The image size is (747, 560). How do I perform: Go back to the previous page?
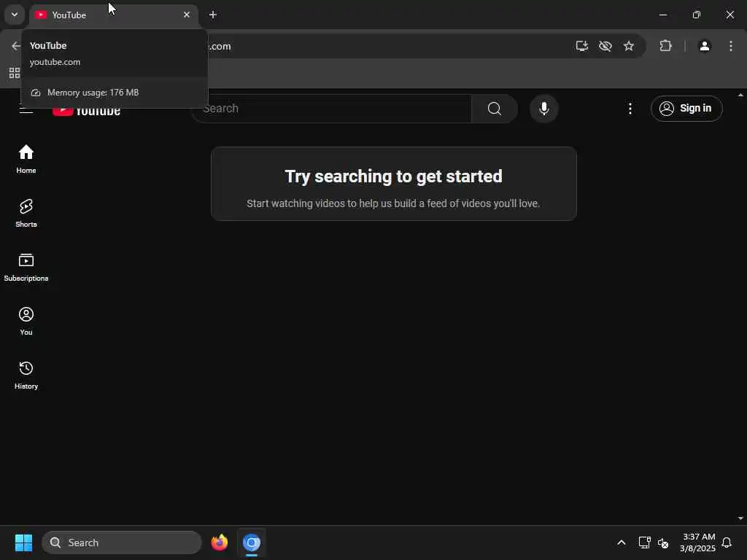click(16, 46)
